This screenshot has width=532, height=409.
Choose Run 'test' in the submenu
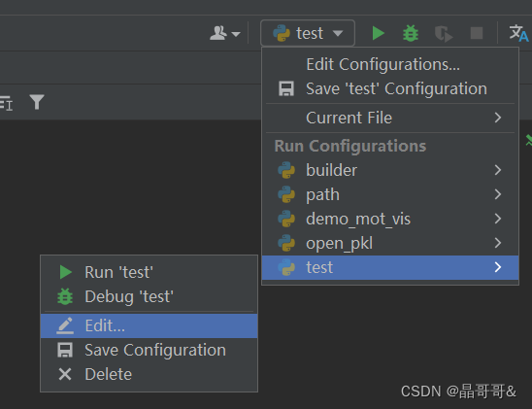click(x=149, y=272)
